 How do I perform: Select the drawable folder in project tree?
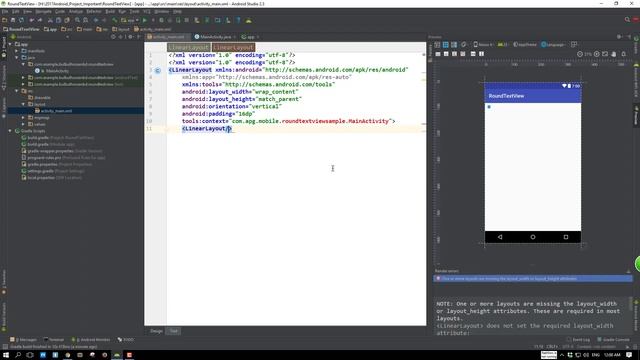point(40,98)
